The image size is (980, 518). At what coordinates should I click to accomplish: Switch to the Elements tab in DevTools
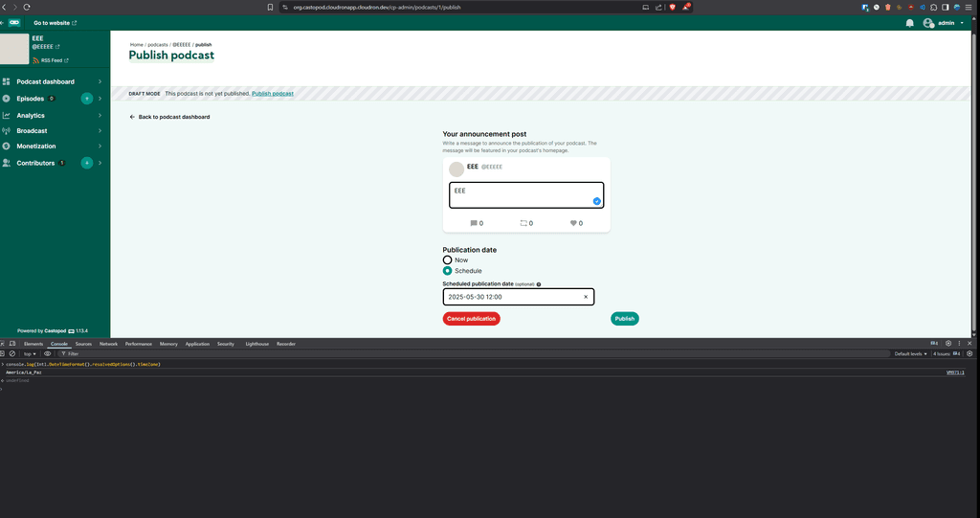33,344
